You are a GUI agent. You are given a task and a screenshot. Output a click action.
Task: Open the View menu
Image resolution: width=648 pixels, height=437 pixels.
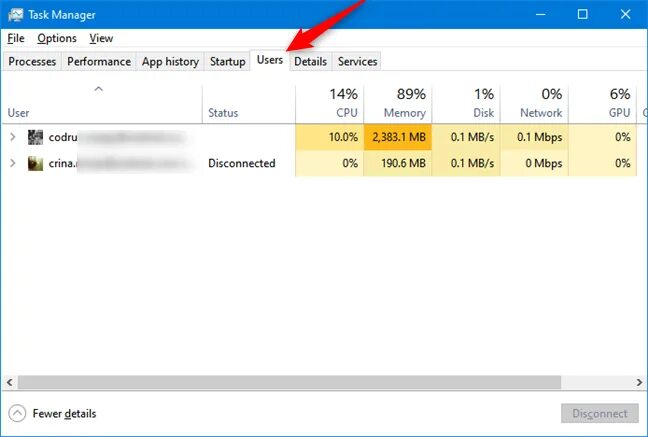[101, 38]
